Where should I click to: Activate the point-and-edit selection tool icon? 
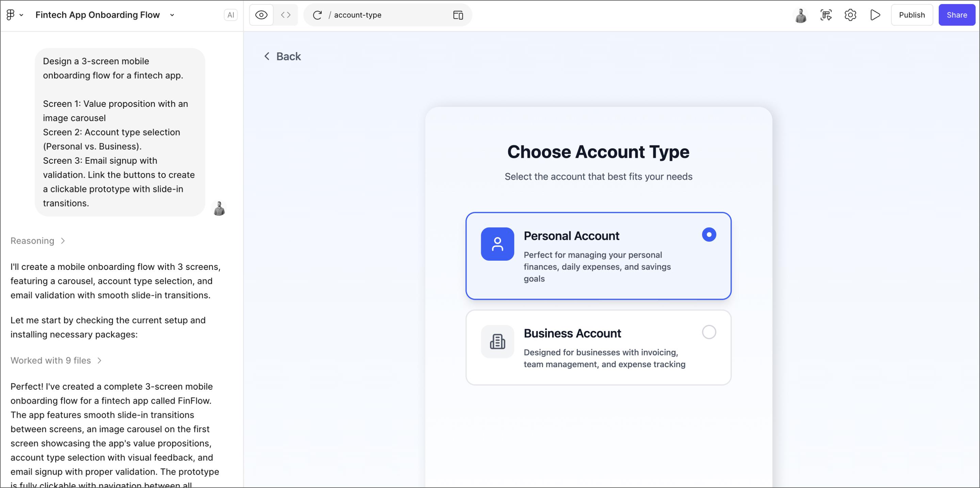point(826,15)
